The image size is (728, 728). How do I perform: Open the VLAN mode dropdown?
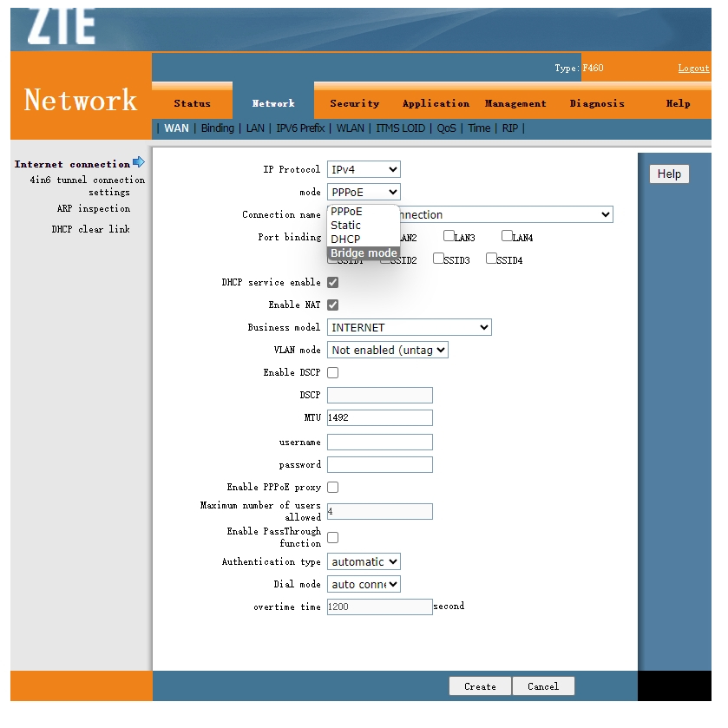pos(387,350)
